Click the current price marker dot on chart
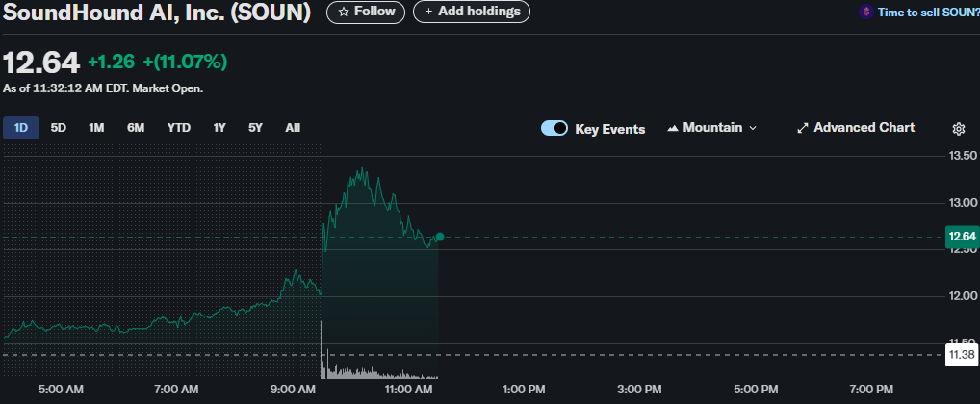Image resolution: width=980 pixels, height=404 pixels. coord(440,237)
